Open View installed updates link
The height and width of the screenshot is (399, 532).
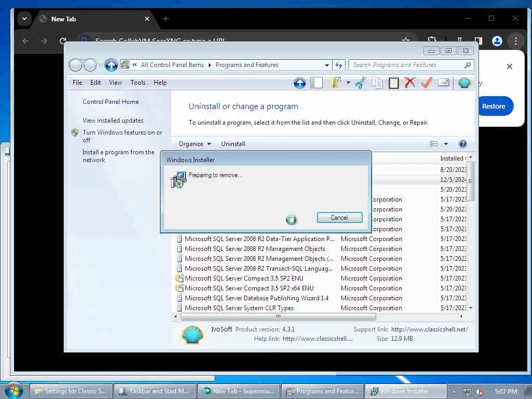pyautogui.click(x=113, y=121)
